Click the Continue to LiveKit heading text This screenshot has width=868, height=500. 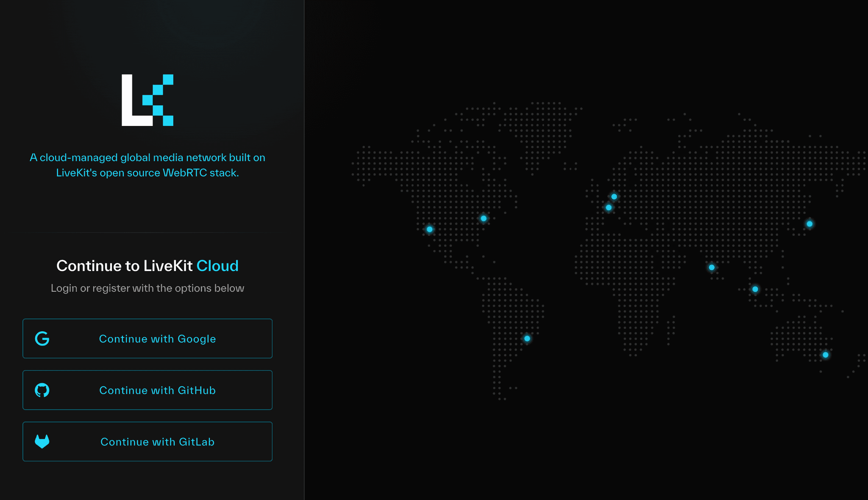[125, 266]
